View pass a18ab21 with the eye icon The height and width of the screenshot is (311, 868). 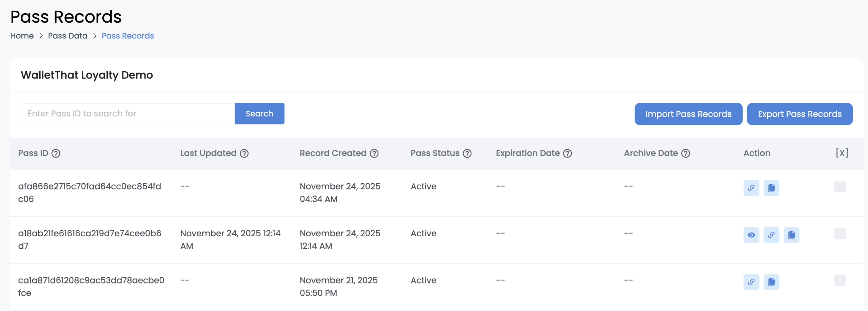point(751,235)
